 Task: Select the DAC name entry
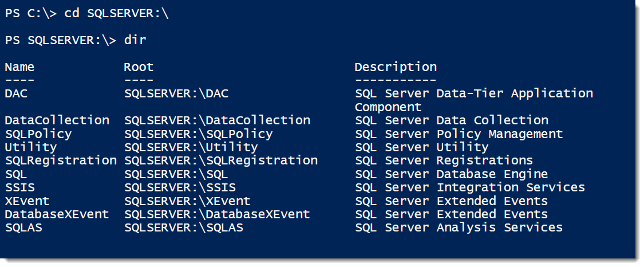pyautogui.click(x=16, y=93)
